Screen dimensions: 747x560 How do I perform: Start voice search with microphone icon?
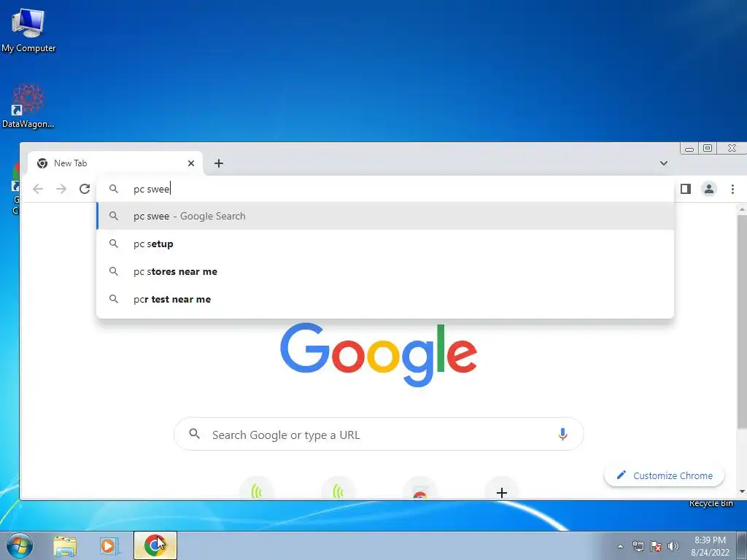562,435
